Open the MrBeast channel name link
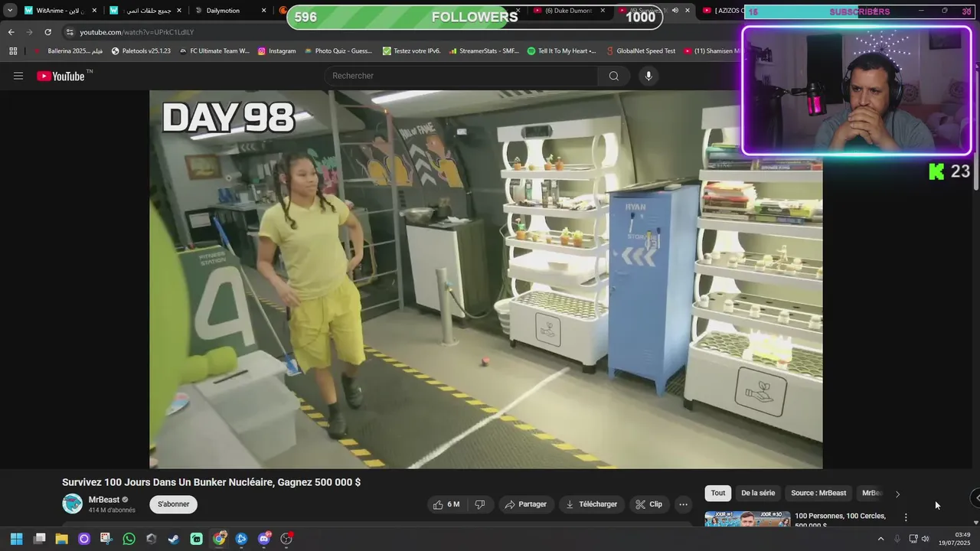The image size is (980, 551). pyautogui.click(x=104, y=500)
